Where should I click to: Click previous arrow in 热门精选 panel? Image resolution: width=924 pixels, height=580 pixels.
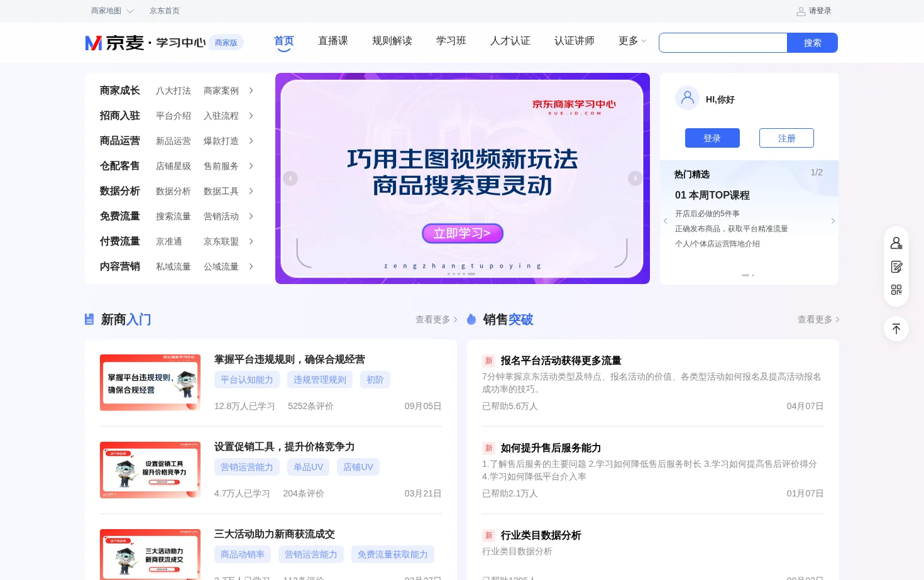coord(665,221)
